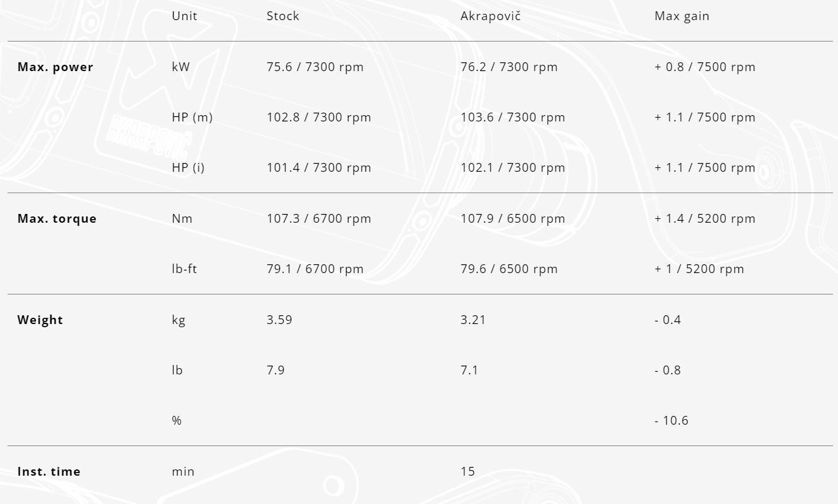Select the Weight row label
Image resolution: width=838 pixels, height=504 pixels.
(40, 320)
